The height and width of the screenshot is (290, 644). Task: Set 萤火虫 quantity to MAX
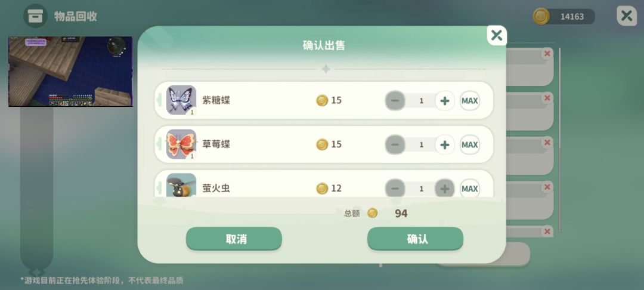coord(470,188)
